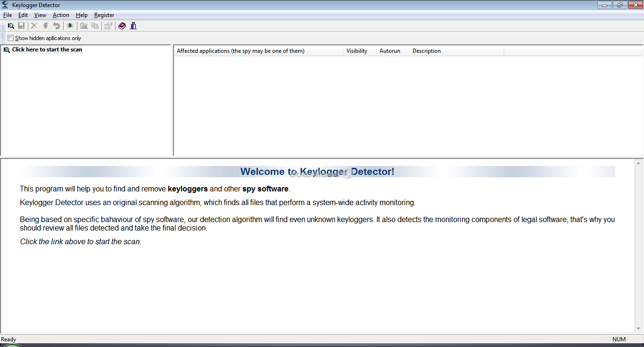Click the properties toolbar icon
The height and width of the screenshot is (347, 644).
[x=108, y=26]
